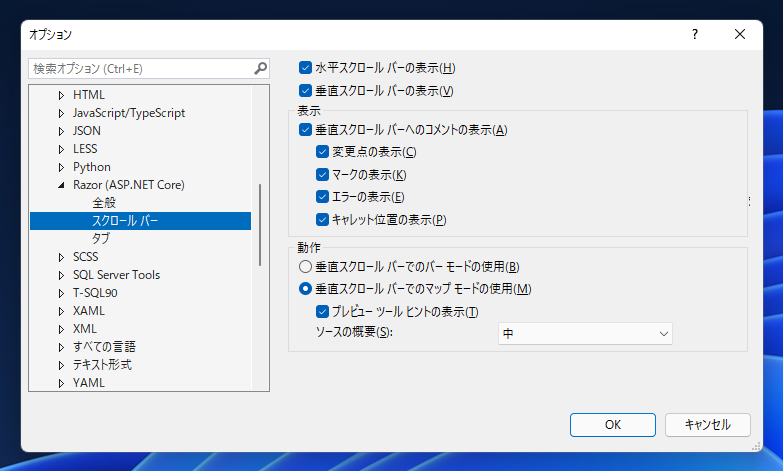Screen dimensions: 783x471
Task: Expand the Python tree node
Action: pos(61,167)
